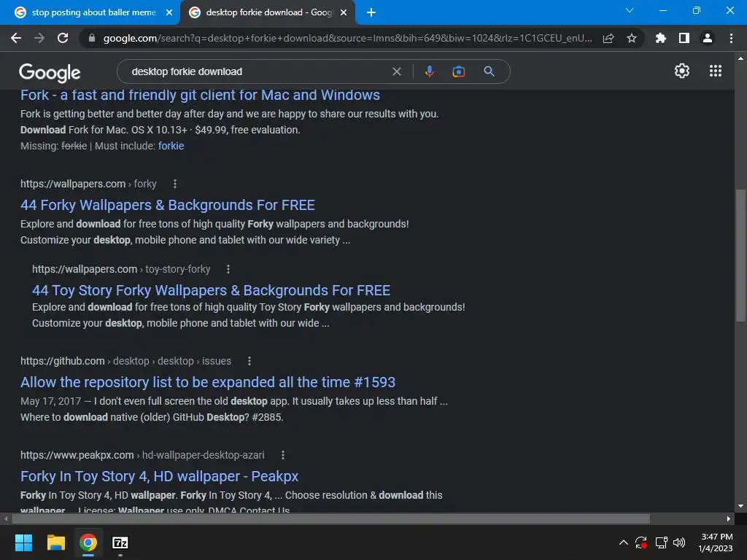Go back to the previous page
The height and width of the screenshot is (560, 747).
[16, 38]
